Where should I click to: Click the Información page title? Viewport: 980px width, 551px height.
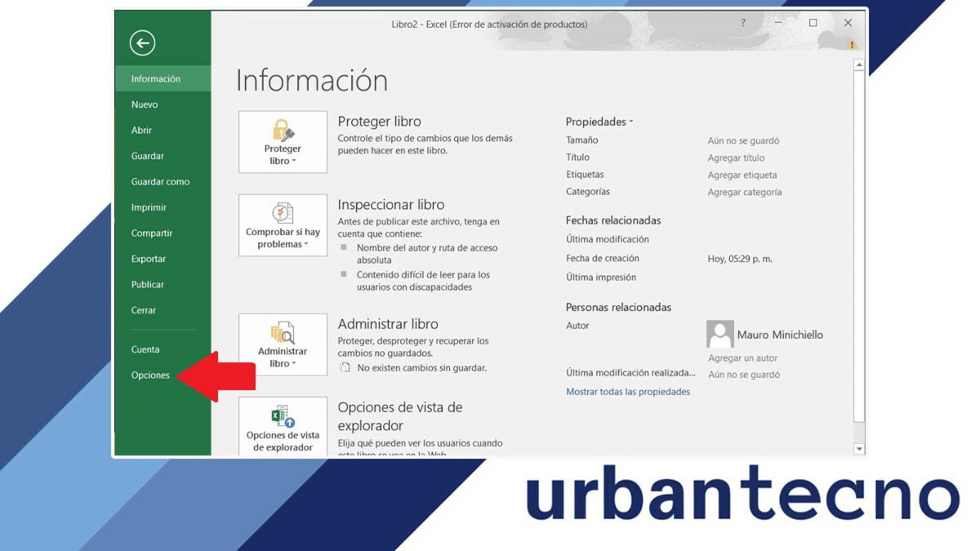coord(312,80)
